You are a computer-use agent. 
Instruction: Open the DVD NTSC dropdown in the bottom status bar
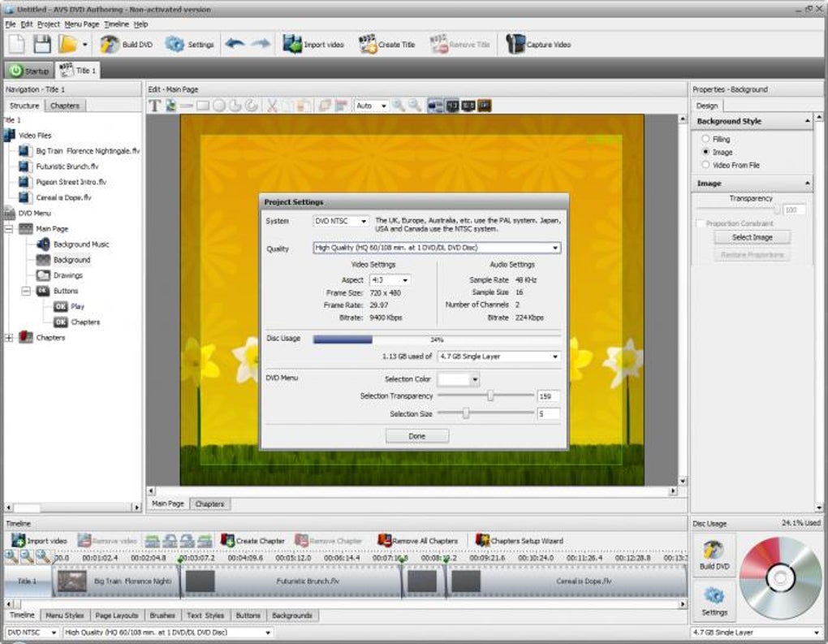32,632
